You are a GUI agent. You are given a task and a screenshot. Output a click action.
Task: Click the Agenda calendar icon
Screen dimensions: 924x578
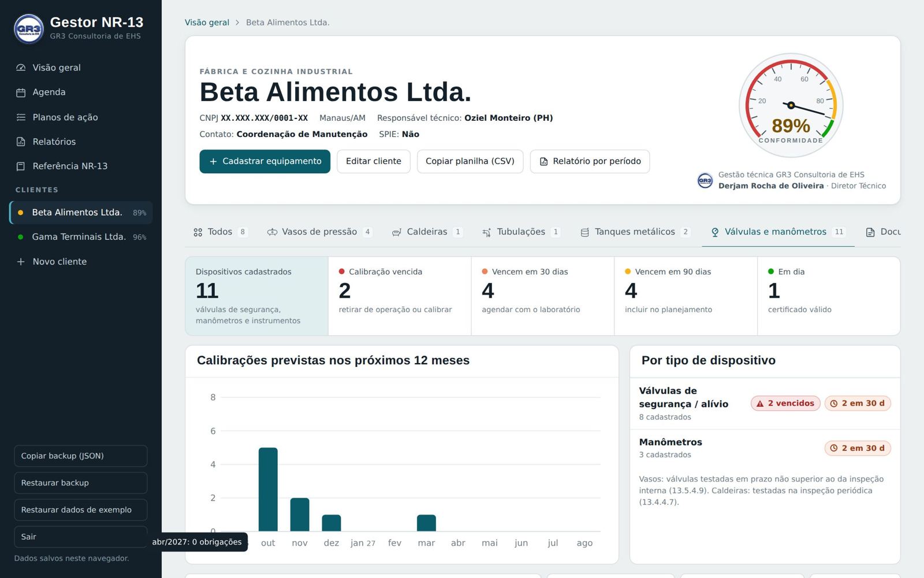coord(21,92)
